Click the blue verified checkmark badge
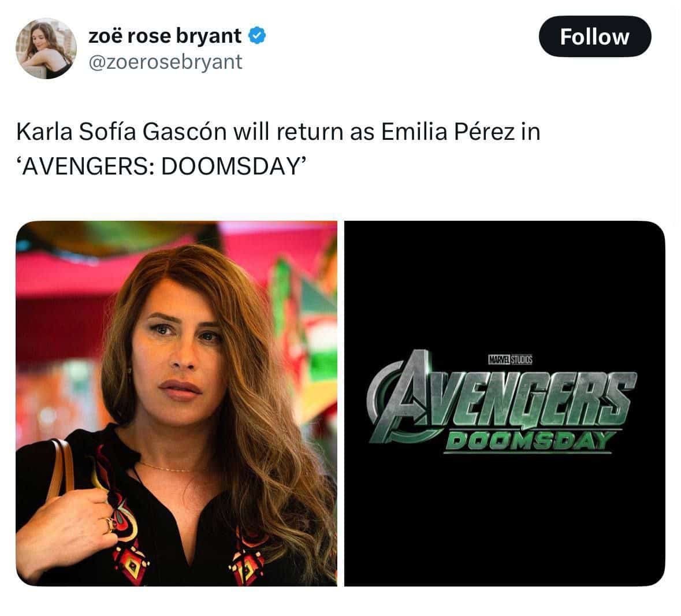Image resolution: width=681 pixels, height=616 pixels. [256, 36]
